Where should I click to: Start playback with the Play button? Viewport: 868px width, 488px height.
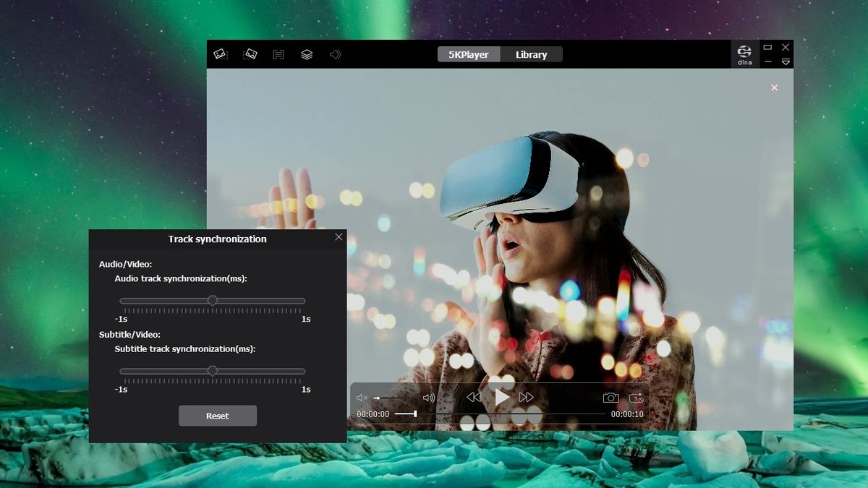tap(501, 396)
